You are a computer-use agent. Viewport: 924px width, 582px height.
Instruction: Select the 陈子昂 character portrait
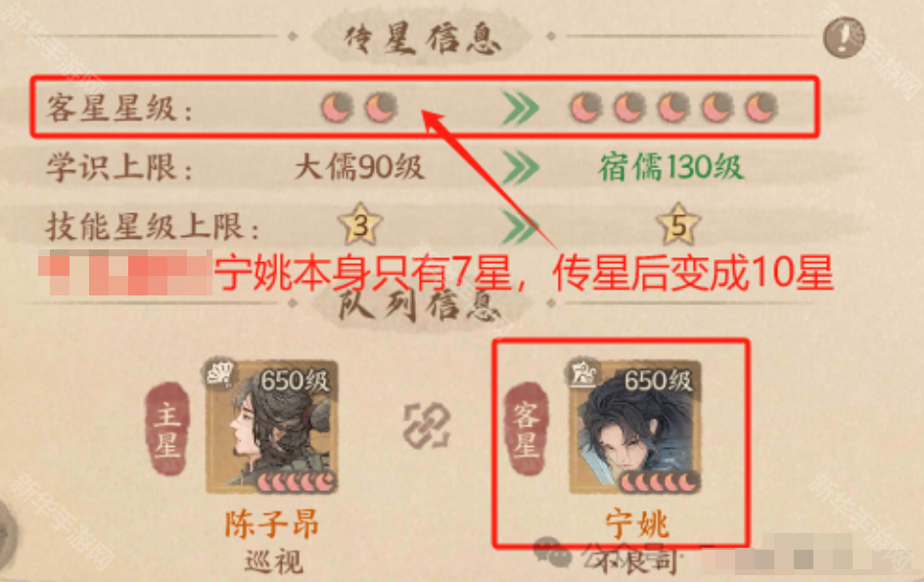[x=272, y=425]
